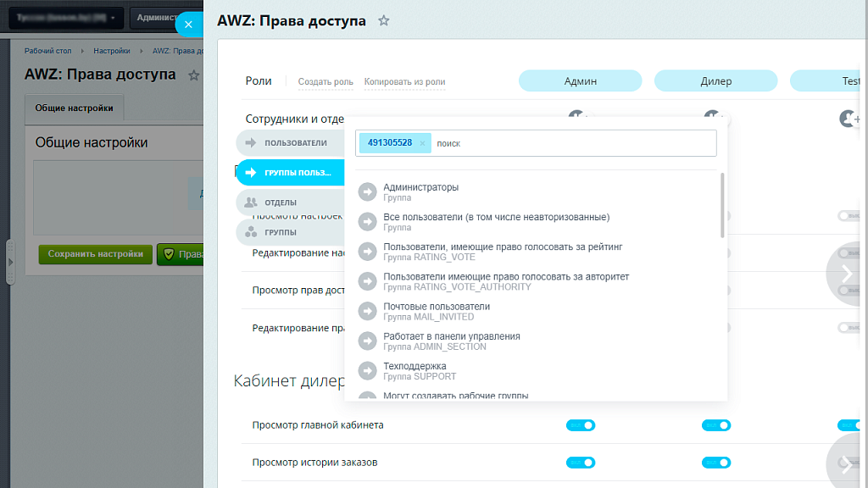Toggle Просмотр главной кабинета for Админ

[580, 424]
